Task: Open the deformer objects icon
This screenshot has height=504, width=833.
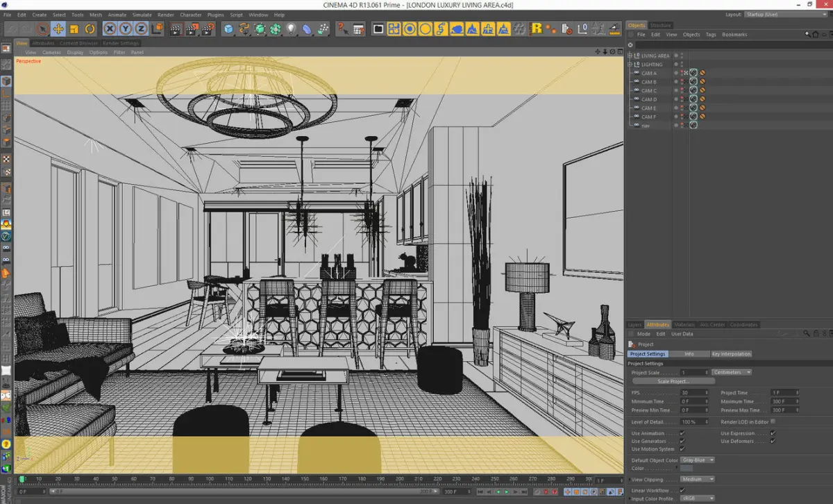Action: point(307,29)
